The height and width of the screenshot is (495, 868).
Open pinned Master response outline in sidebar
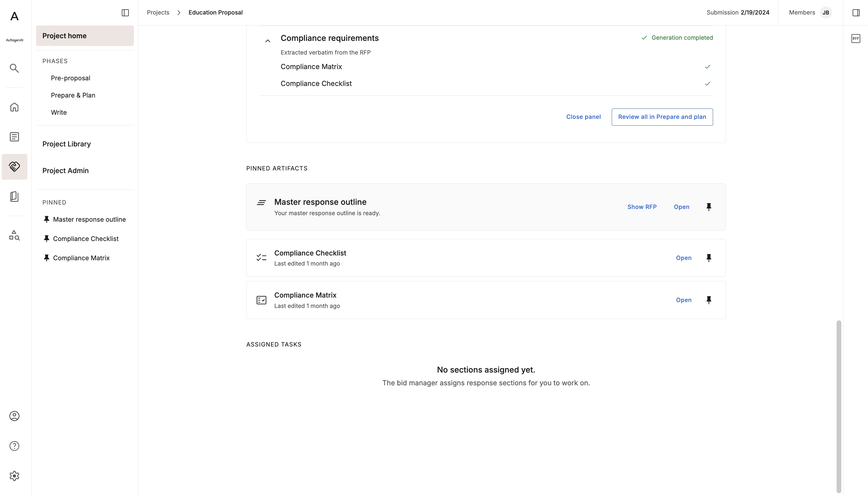pos(85,220)
